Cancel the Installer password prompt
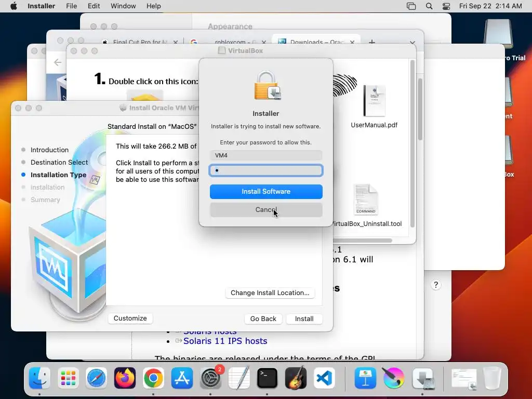The image size is (532, 399). point(266,210)
